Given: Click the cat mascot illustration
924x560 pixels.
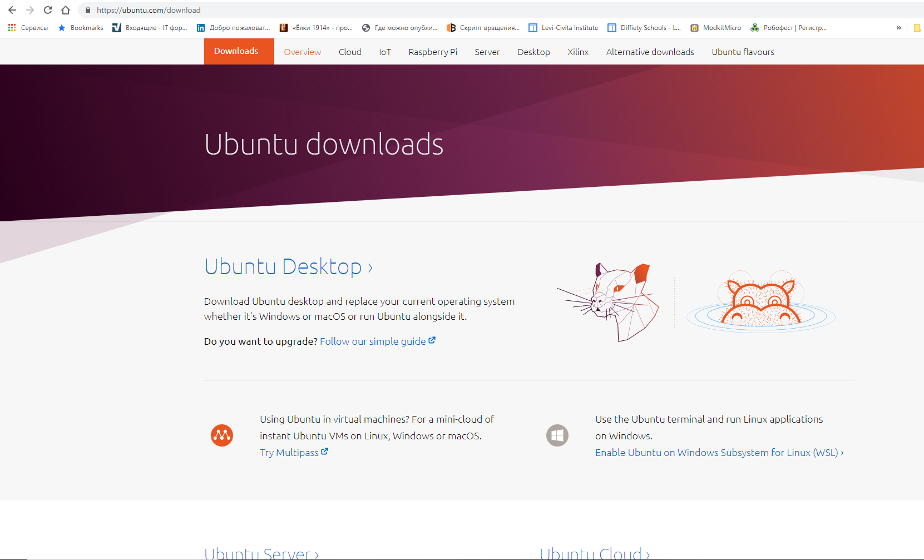Looking at the screenshot, I should pyautogui.click(x=609, y=302).
